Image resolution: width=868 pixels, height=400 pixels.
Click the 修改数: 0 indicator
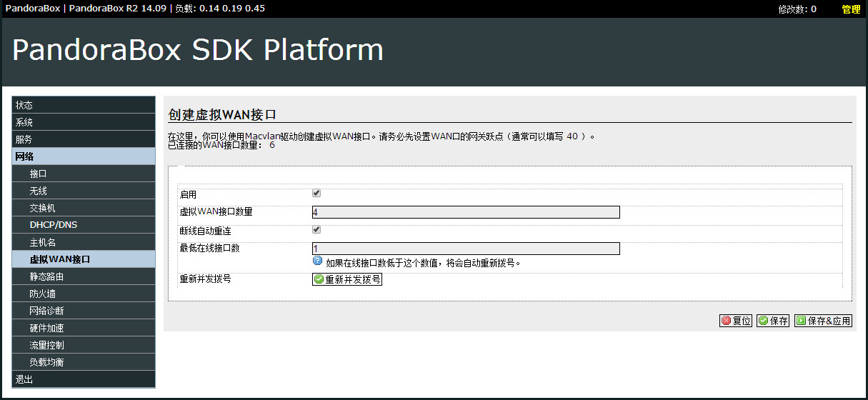click(797, 9)
